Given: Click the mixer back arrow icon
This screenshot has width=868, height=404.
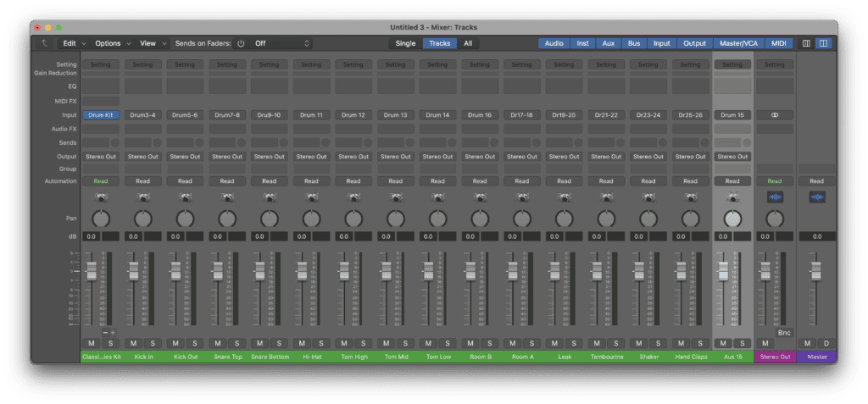Looking at the screenshot, I should click(x=44, y=43).
